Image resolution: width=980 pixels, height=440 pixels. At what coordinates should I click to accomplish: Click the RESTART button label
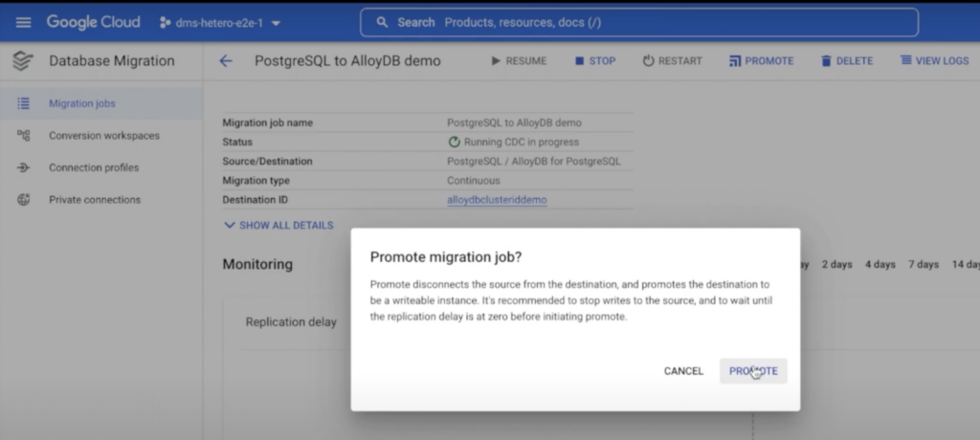point(680,61)
